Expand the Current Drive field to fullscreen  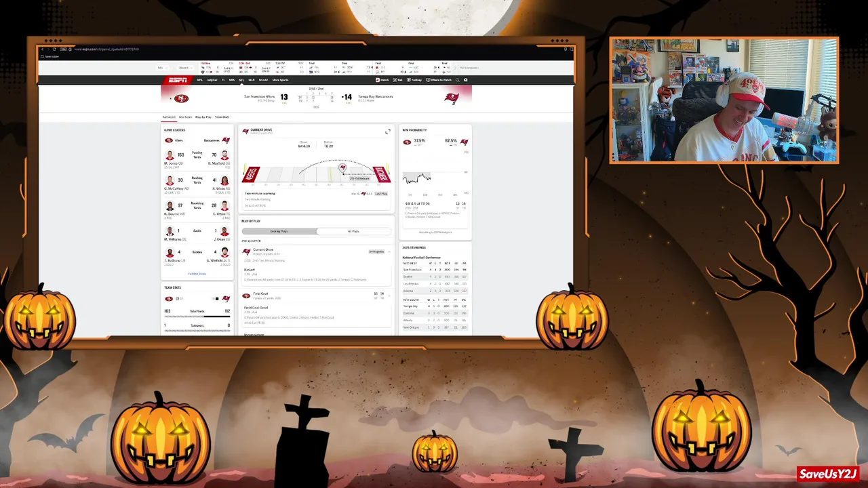(x=388, y=131)
